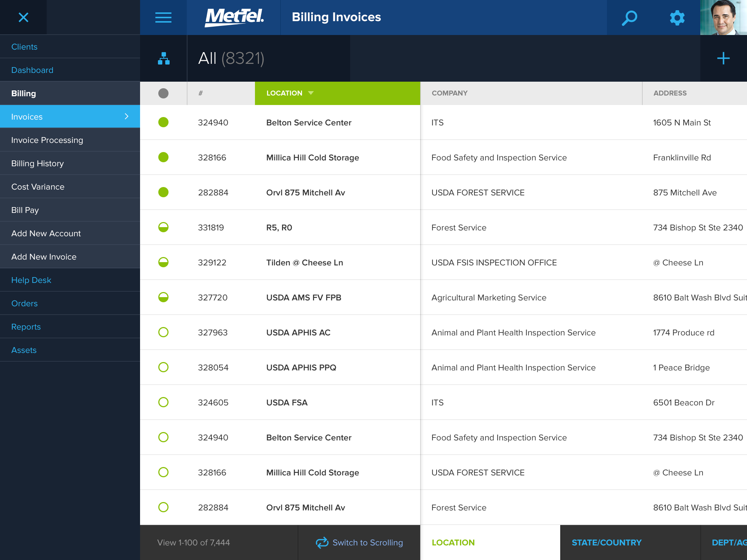Click the Switch to Scrolling arrows icon
Viewport: 747px width, 560px height.
click(322, 542)
